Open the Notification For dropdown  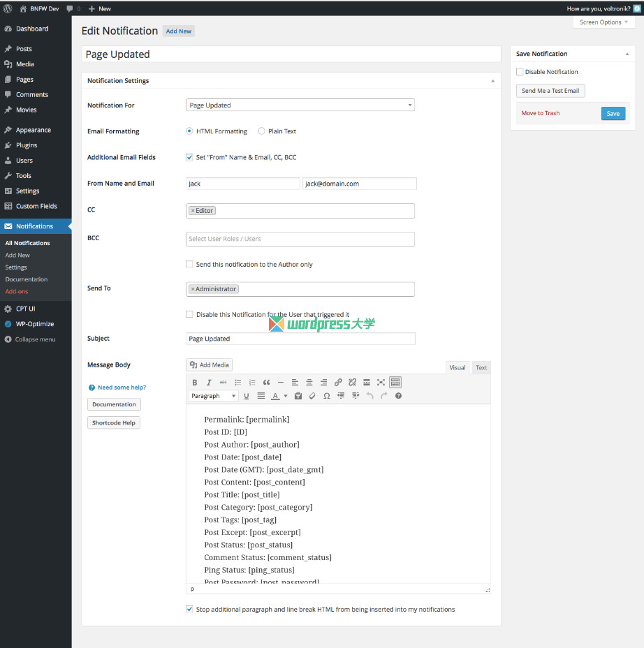300,105
